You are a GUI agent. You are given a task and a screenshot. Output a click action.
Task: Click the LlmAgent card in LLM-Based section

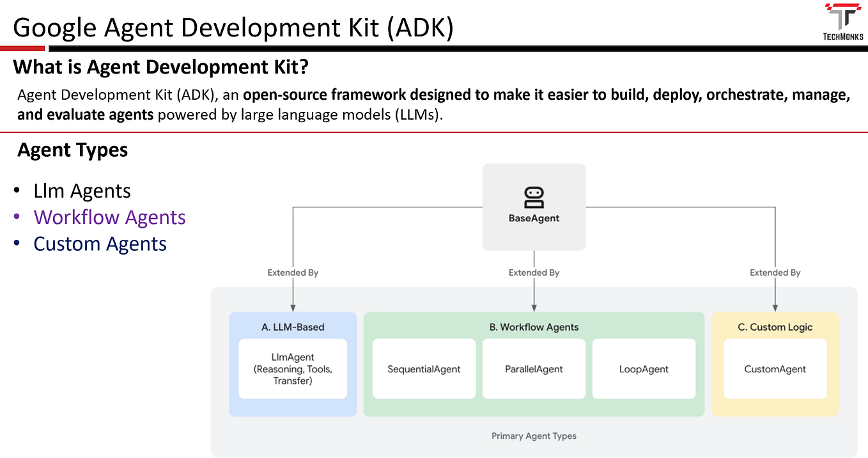(293, 369)
